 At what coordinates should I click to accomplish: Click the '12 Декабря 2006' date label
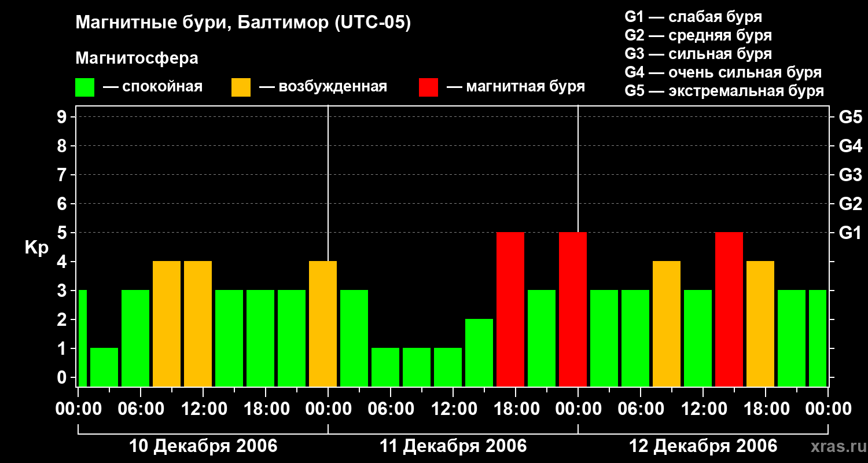point(703,446)
